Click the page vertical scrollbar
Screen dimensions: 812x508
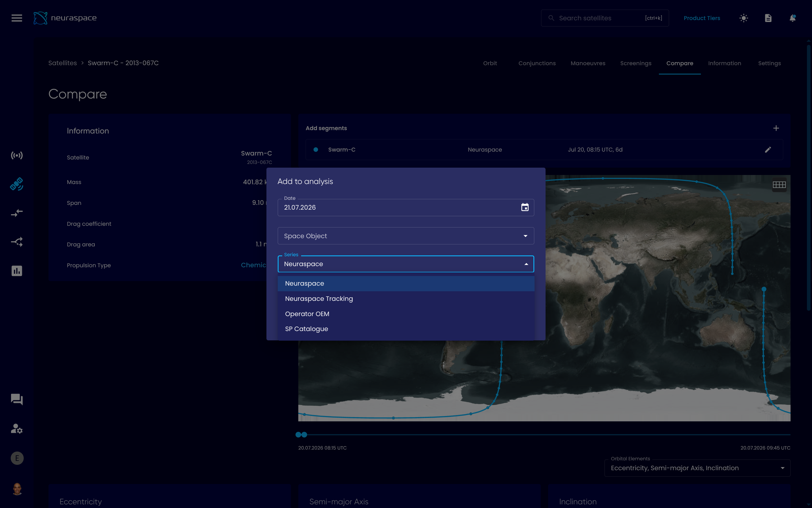[x=809, y=178]
